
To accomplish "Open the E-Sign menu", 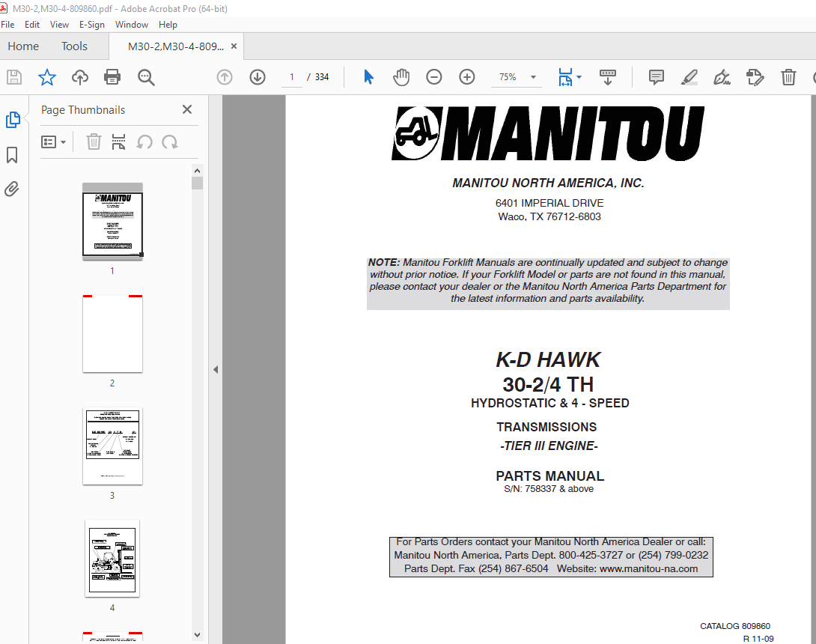I will tap(92, 25).
